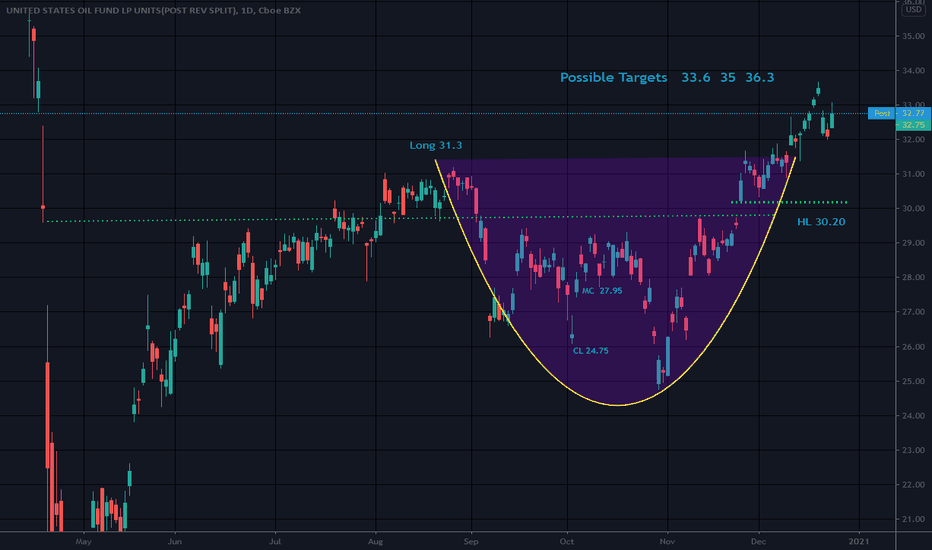Viewport: 932px width, 550px height.
Task: Click the 25.00 price axis label
Action: [913, 381]
